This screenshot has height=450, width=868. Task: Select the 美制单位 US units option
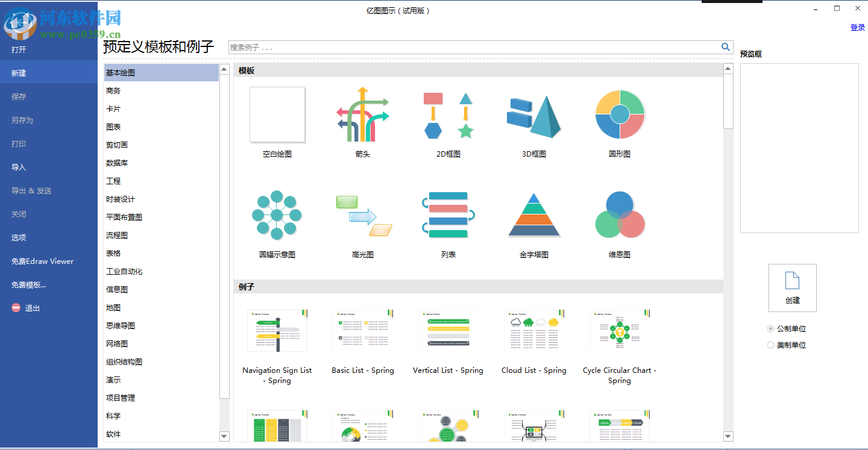[787, 345]
